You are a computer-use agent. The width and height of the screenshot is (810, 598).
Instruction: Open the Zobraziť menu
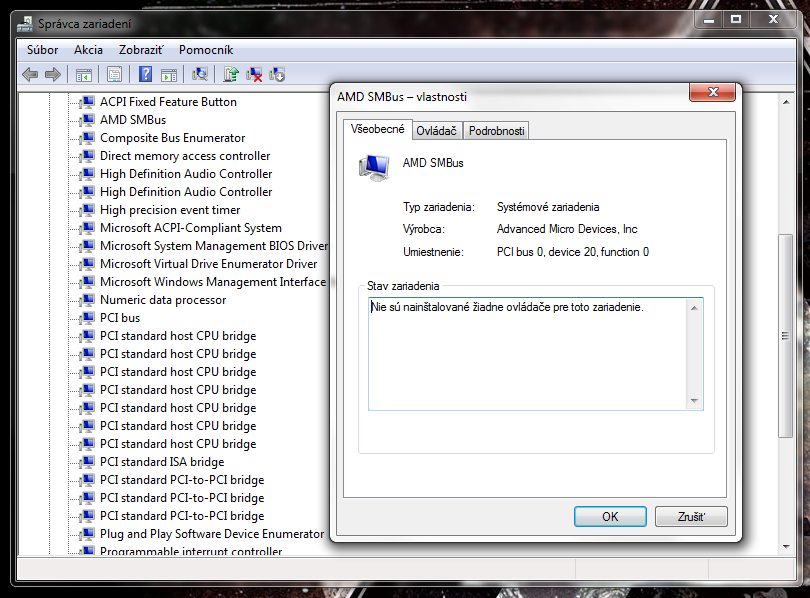(141, 50)
